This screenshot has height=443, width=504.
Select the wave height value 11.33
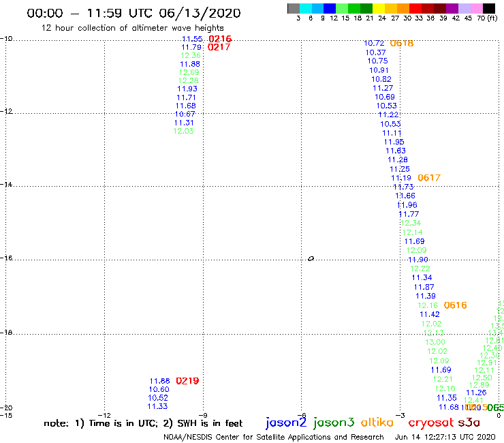tap(157, 406)
